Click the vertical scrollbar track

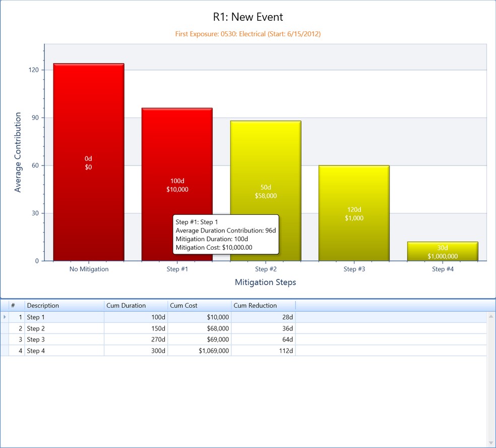pyautogui.click(x=489, y=383)
